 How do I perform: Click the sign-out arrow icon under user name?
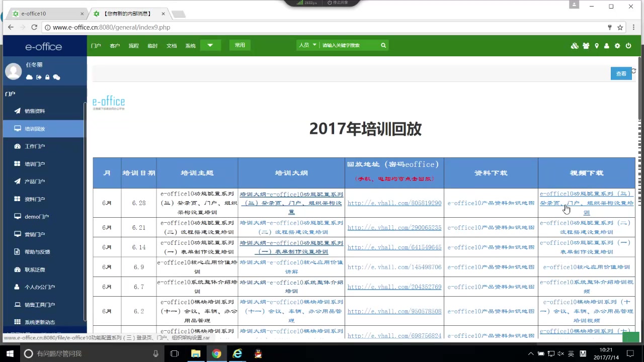click(39, 77)
